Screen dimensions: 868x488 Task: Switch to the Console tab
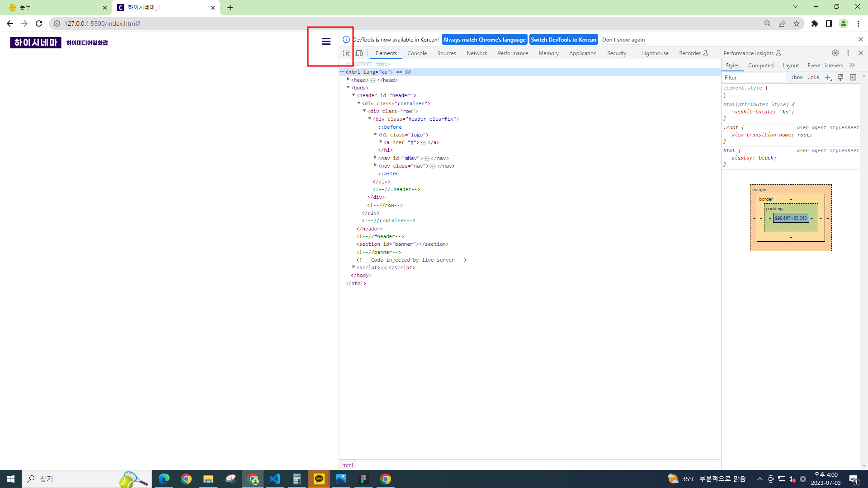point(417,53)
